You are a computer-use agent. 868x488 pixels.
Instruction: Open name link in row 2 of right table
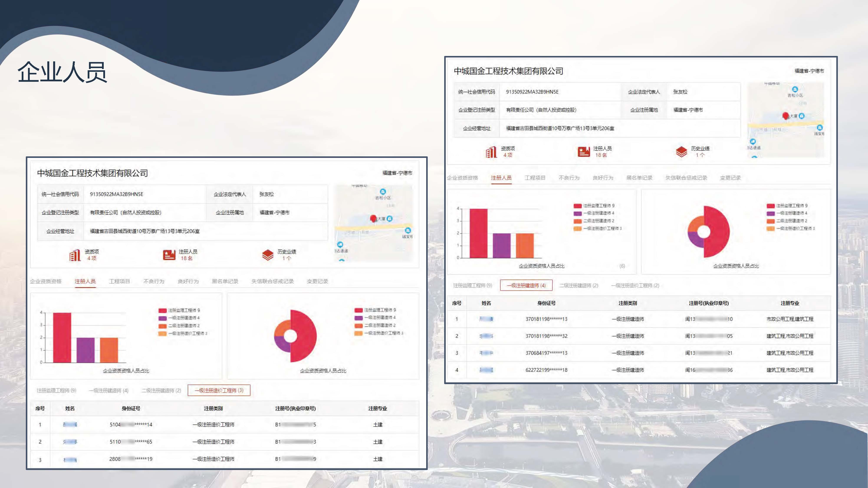coord(486,336)
